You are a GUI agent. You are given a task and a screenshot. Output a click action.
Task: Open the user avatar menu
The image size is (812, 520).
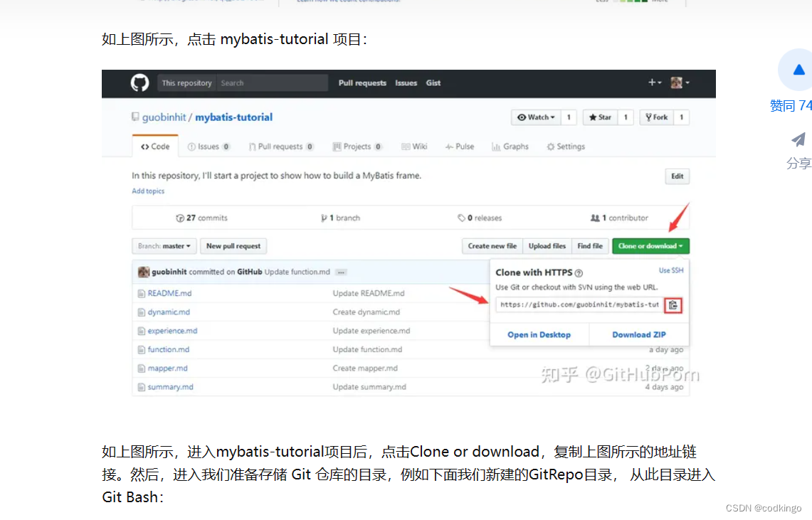coord(680,83)
